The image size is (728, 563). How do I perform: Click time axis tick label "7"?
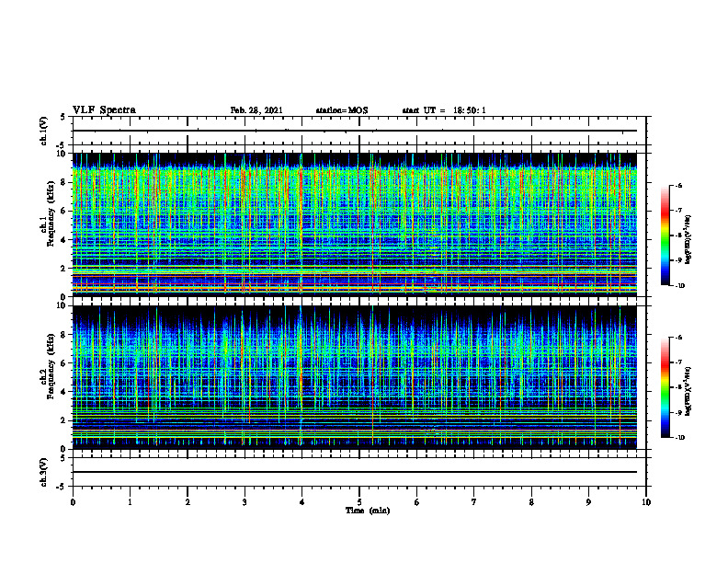[474, 502]
